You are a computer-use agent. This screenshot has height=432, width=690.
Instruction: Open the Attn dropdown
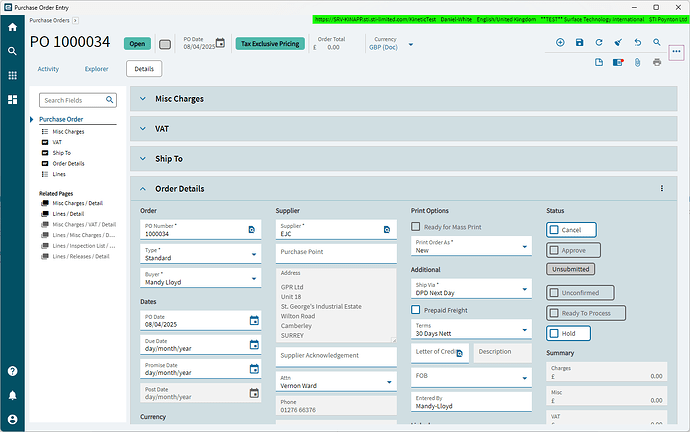click(x=389, y=382)
